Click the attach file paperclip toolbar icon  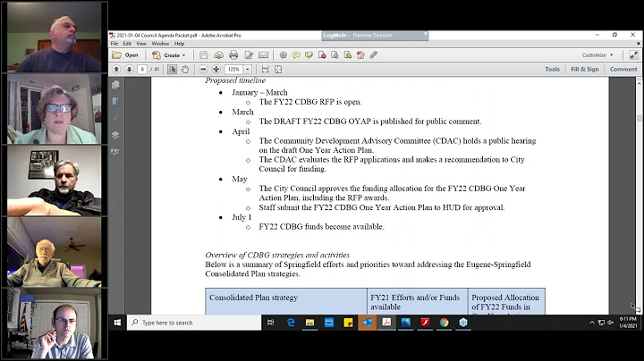point(373,55)
